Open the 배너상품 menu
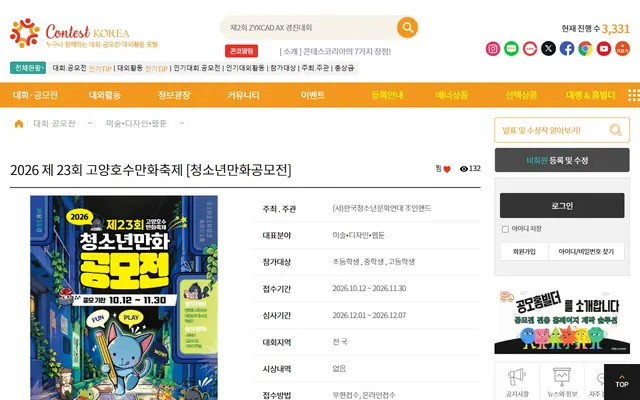This screenshot has width=640, height=400. click(x=452, y=95)
